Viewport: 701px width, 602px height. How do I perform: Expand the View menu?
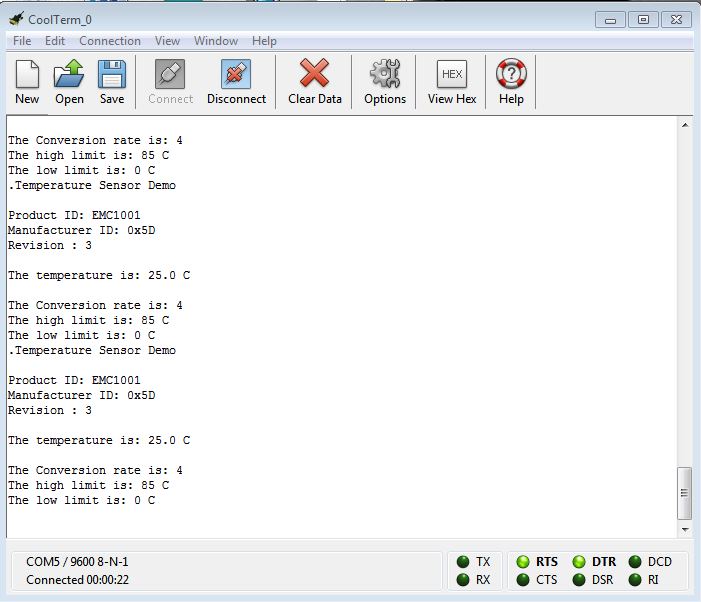pos(167,41)
